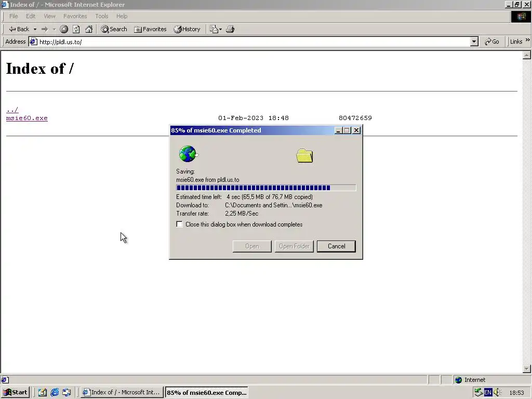Click the 18:53 taskbar clock

(x=516, y=393)
